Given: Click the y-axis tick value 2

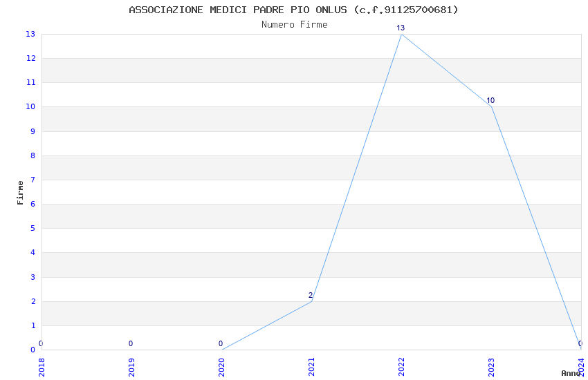Looking at the screenshot, I should (33, 301).
